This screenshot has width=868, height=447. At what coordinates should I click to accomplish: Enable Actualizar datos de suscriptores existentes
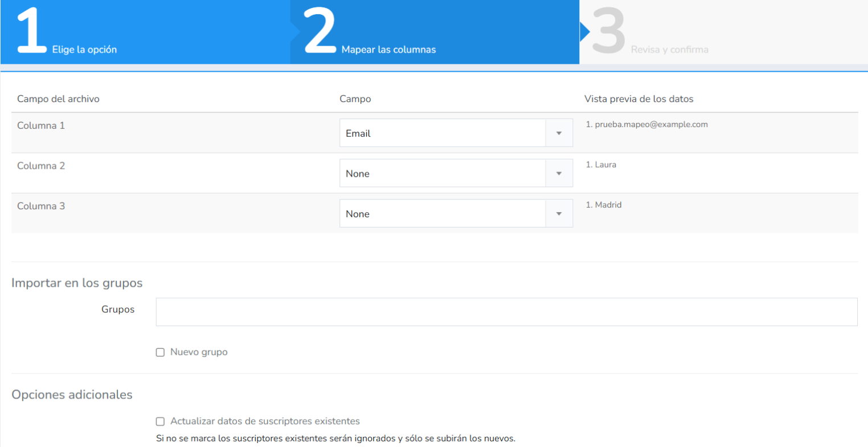tap(160, 421)
